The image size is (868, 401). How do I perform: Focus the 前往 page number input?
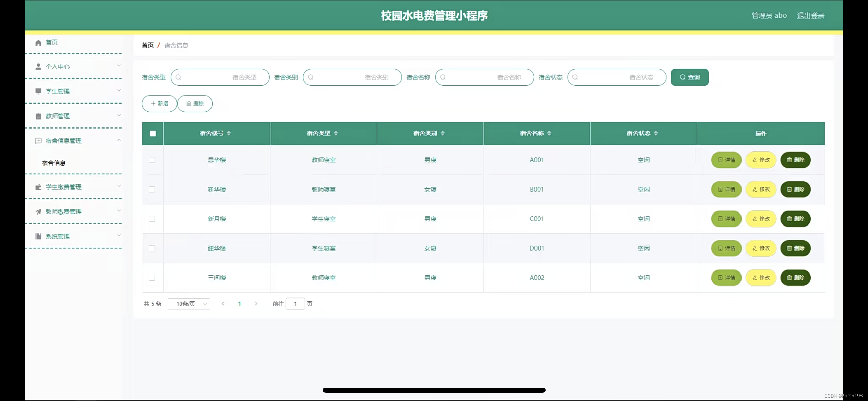295,304
